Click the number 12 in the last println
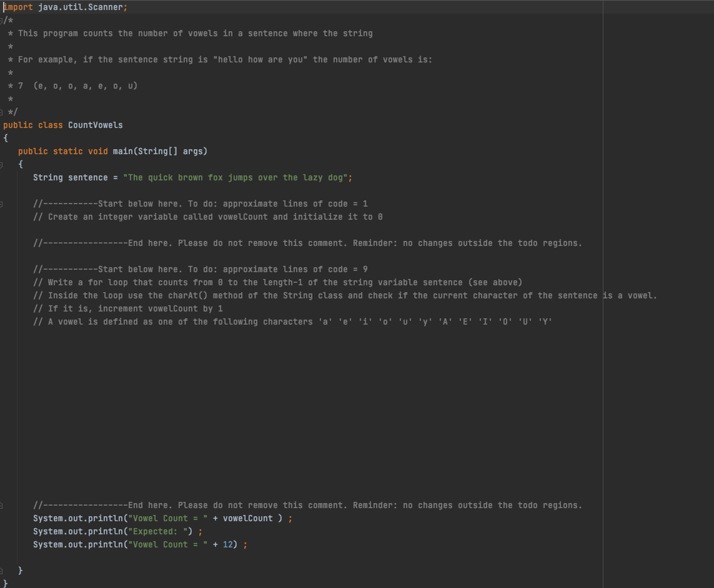The height and width of the screenshot is (588, 714). pyautogui.click(x=229, y=544)
